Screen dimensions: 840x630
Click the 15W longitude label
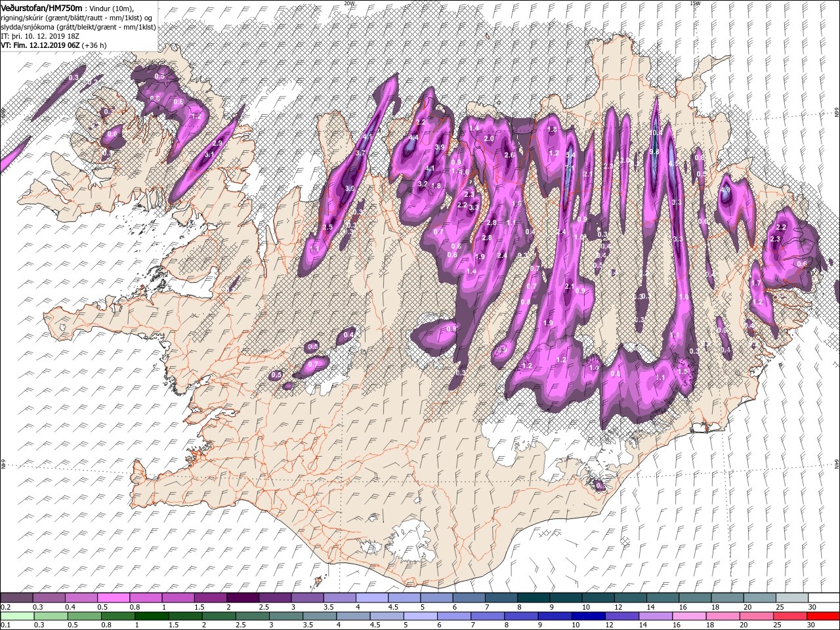pyautogui.click(x=695, y=3)
